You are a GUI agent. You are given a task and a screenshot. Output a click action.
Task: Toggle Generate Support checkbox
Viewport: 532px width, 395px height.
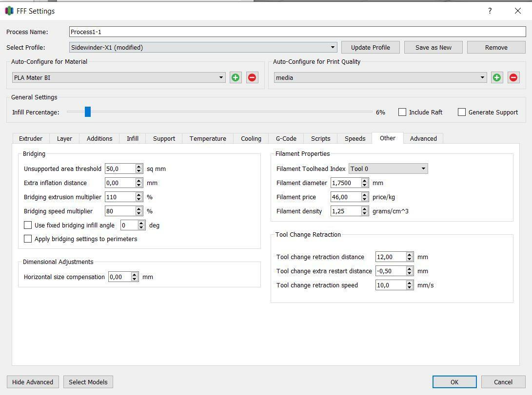[x=462, y=112]
